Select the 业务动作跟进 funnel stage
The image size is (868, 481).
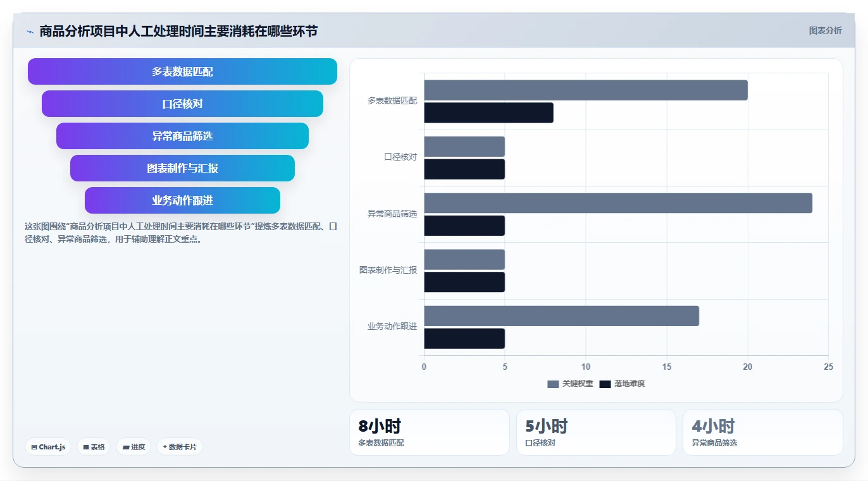tap(182, 200)
